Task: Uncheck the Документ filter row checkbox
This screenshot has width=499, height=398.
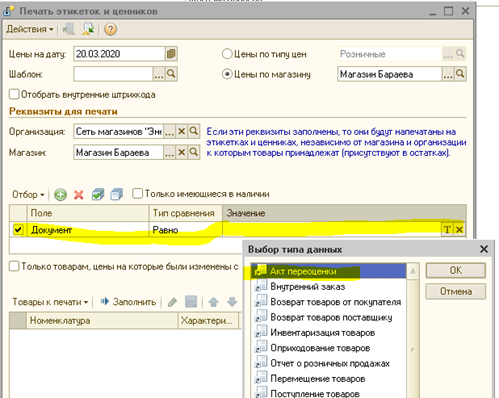Action: 18,229
